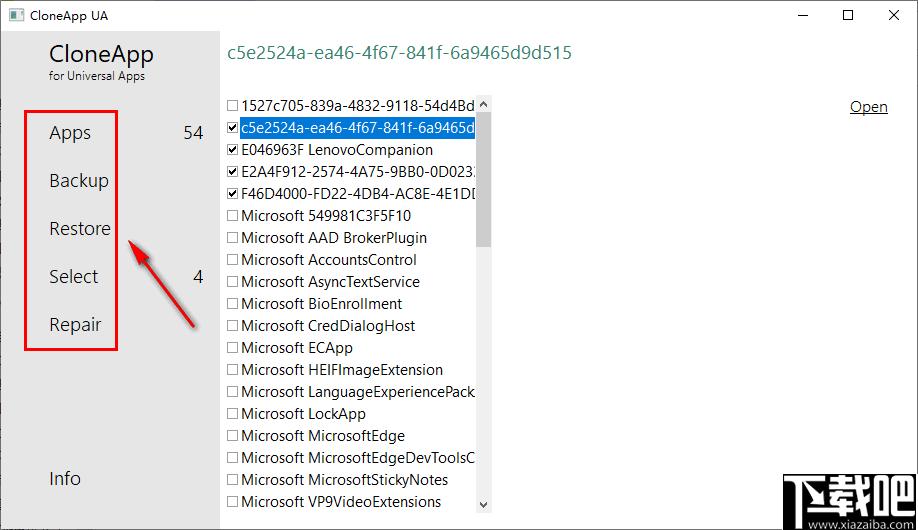Viewport: 918px width, 530px height.
Task: Select the highlighted c5e2524a-ea46-4f67 list row
Action: 357,128
